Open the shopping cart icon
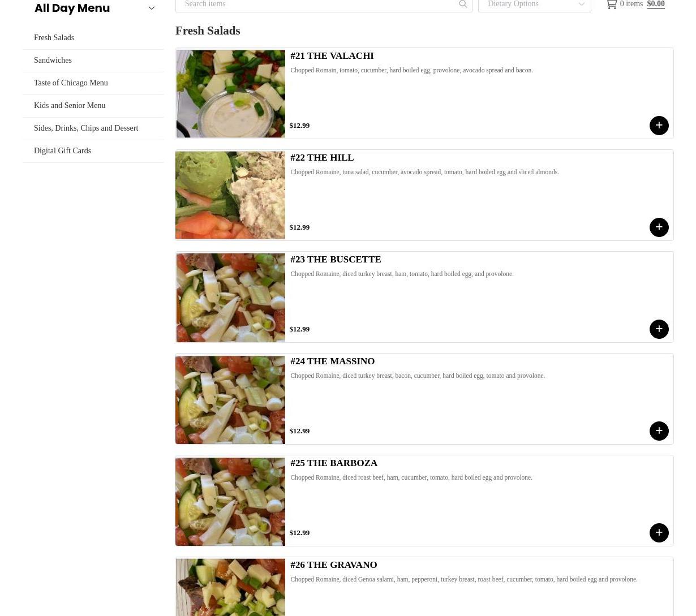This screenshot has width=696, height=616. pos(611,4)
